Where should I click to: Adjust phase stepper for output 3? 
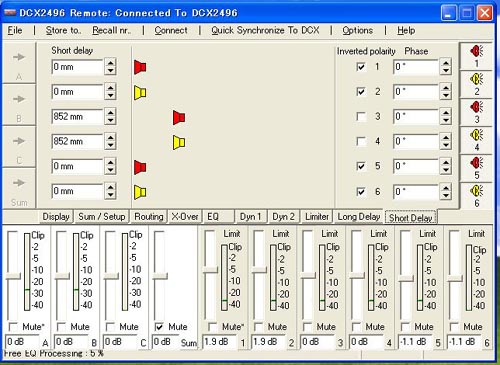coord(446,116)
